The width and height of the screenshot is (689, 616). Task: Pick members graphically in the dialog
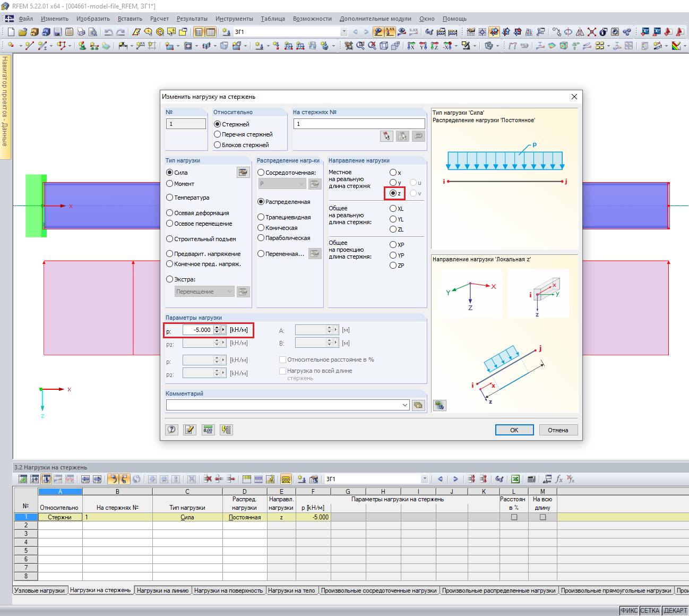coord(386,136)
